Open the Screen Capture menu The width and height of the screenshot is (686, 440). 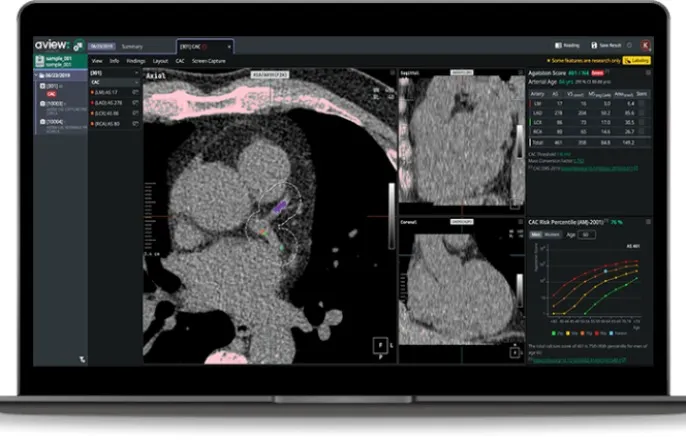tap(209, 61)
